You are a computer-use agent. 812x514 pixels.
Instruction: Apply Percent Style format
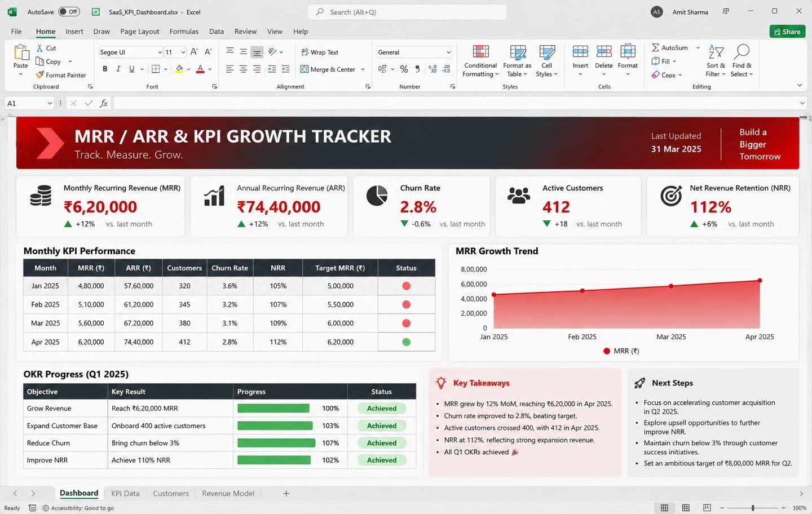pyautogui.click(x=404, y=69)
